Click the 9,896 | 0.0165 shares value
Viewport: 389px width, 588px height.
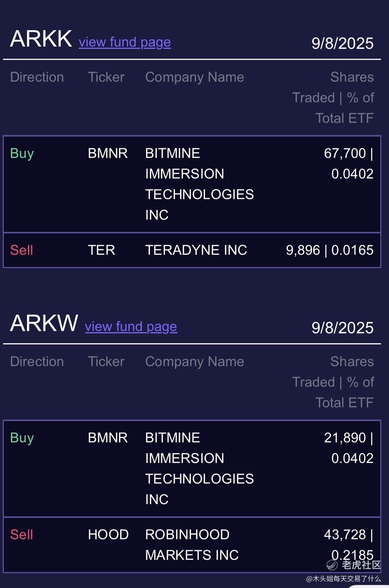click(330, 250)
